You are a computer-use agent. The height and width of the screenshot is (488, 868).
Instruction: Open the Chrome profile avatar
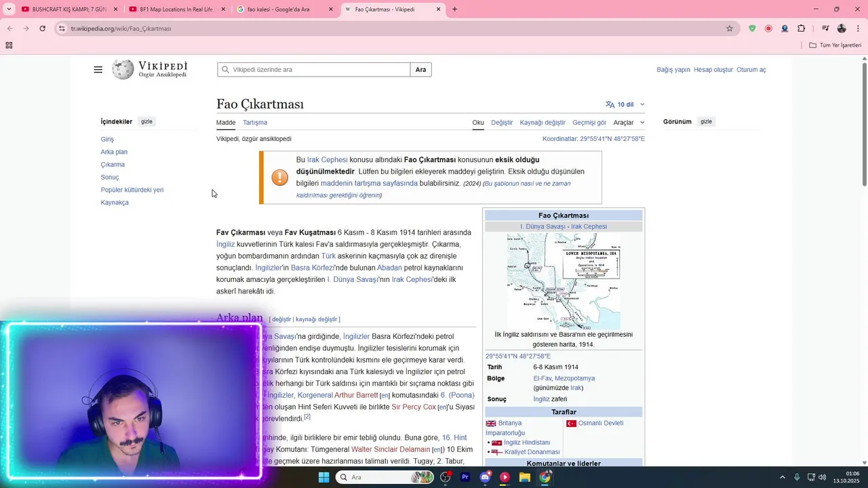pos(842,28)
